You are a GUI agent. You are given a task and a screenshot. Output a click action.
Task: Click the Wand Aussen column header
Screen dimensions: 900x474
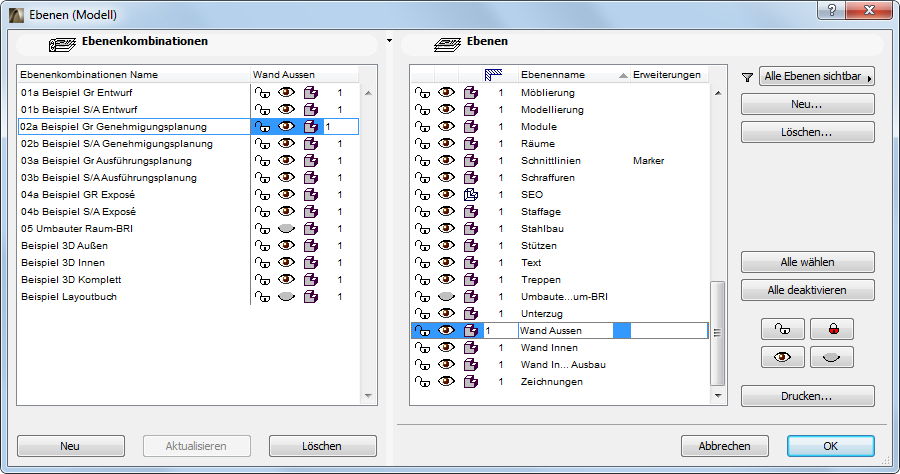point(304,75)
